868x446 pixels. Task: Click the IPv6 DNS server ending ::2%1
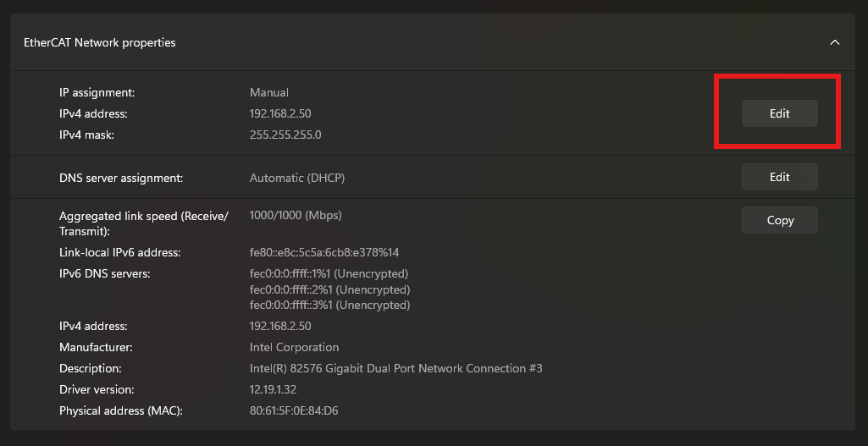click(x=329, y=289)
